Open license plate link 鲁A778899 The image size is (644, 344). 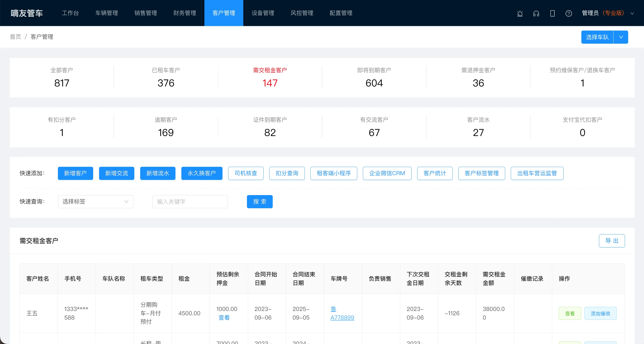pyautogui.click(x=342, y=313)
